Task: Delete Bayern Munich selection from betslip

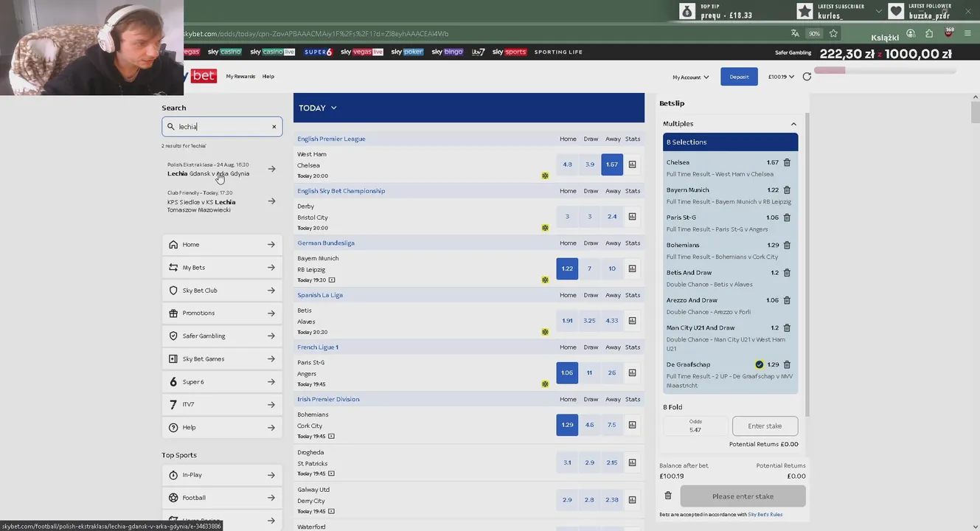Action: tap(787, 190)
